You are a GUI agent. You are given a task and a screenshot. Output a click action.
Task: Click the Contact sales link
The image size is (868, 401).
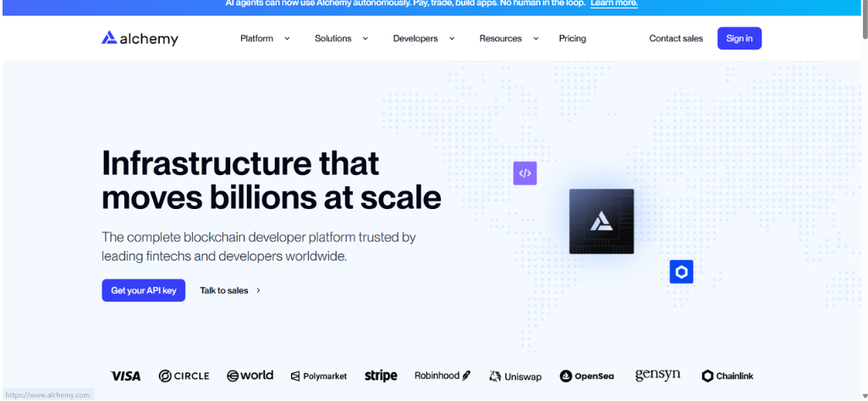tap(676, 38)
